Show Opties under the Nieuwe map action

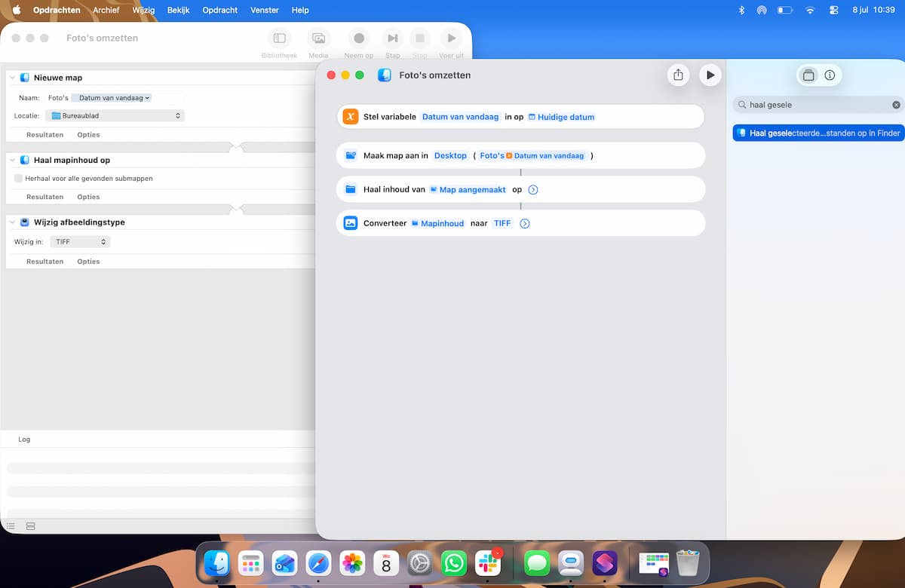point(88,135)
